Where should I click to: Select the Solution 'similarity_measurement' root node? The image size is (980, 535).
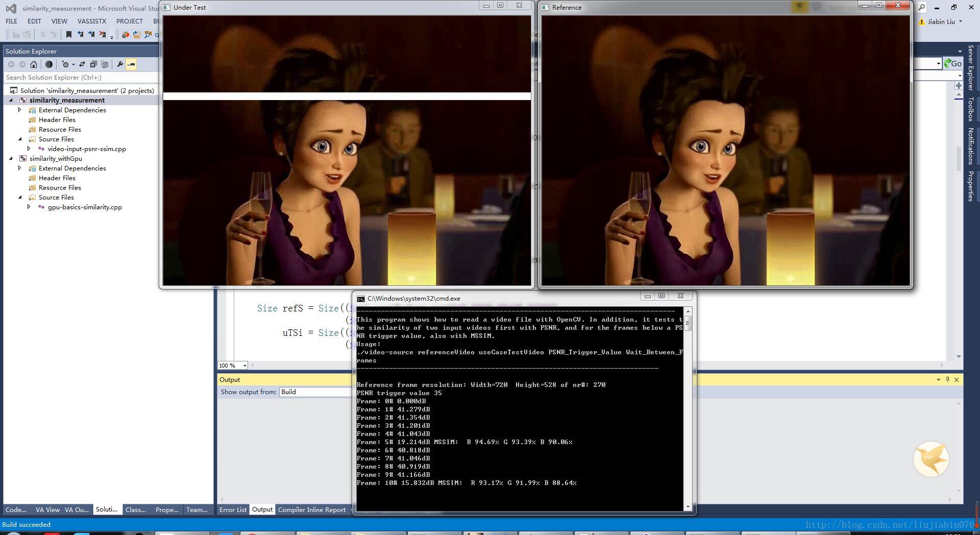(x=87, y=90)
